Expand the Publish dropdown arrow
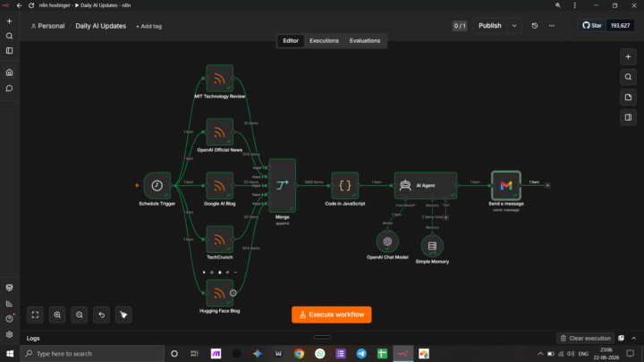Screen dimensions: 644x362 click(514, 25)
